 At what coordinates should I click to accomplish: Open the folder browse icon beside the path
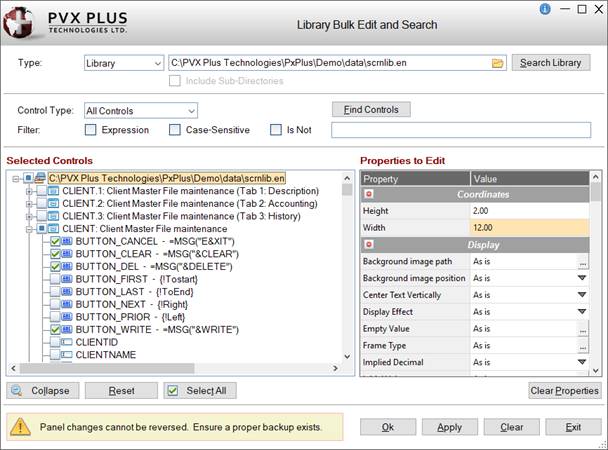click(497, 63)
